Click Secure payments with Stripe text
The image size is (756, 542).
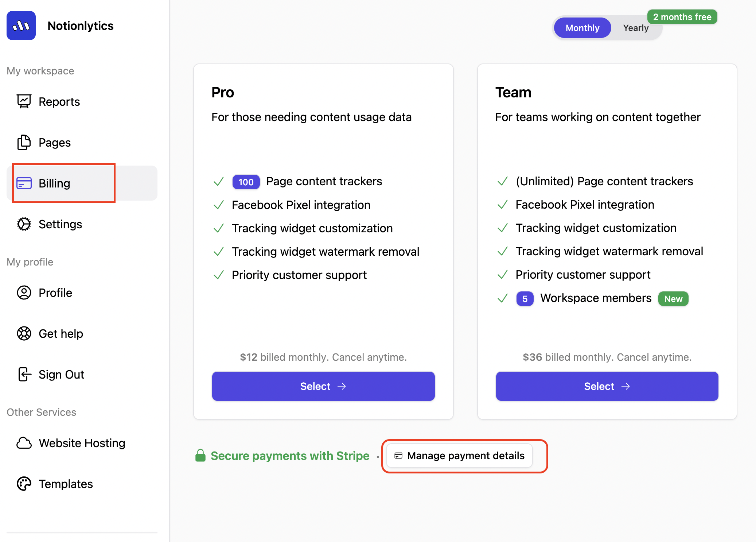290,456
